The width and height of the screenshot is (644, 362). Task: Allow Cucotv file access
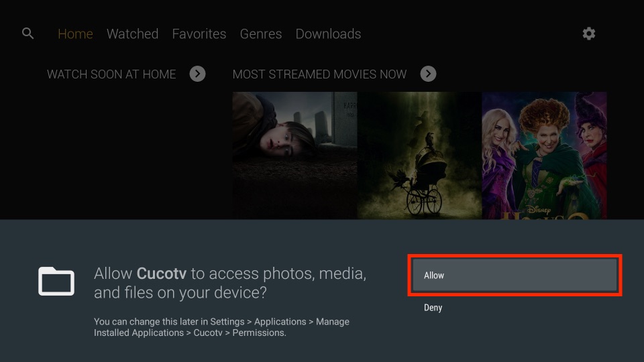pyautogui.click(x=515, y=275)
